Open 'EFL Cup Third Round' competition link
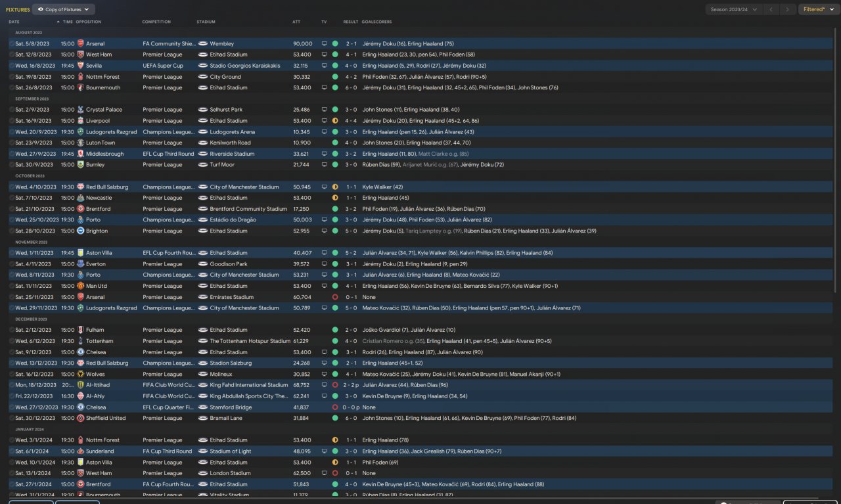The width and height of the screenshot is (841, 504). [x=168, y=154]
